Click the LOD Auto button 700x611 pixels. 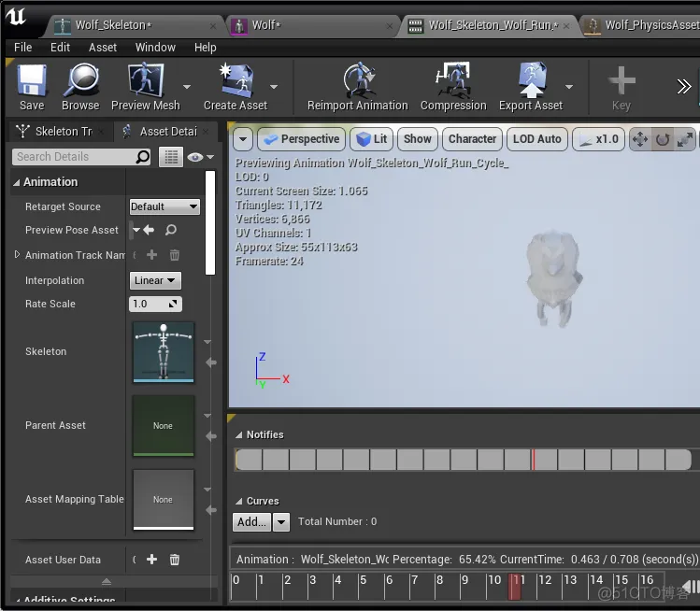(x=537, y=139)
